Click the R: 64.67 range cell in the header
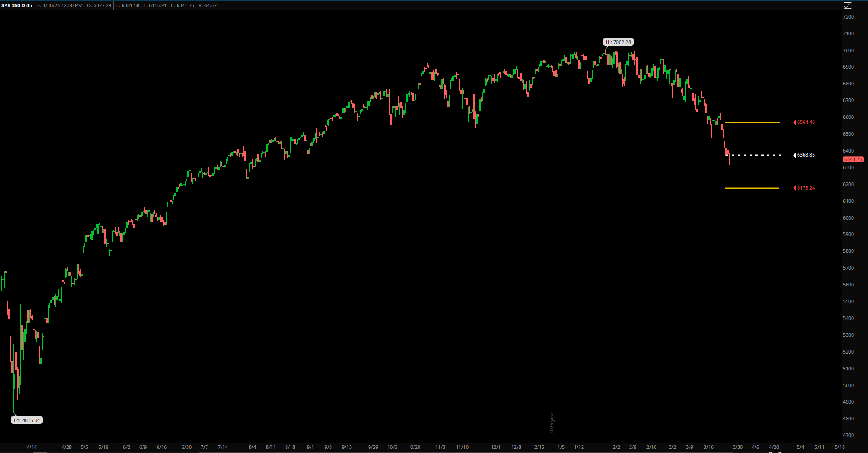The width and height of the screenshot is (868, 453). 208,5
